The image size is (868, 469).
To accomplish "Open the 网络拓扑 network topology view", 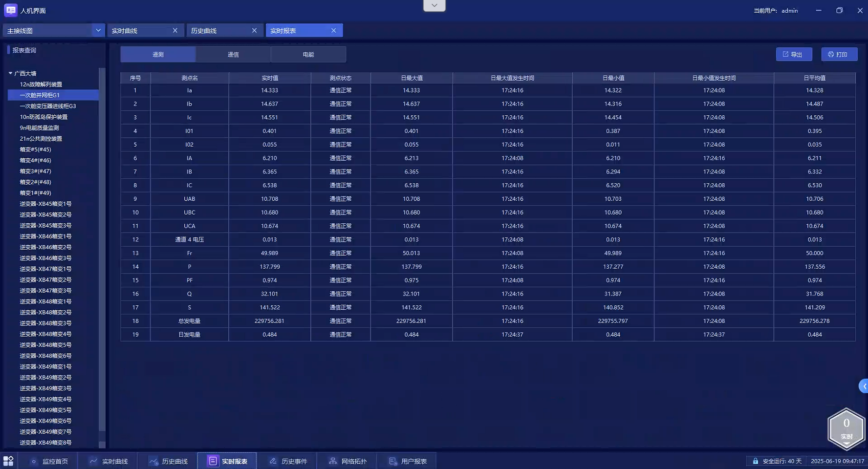I will coord(348,461).
